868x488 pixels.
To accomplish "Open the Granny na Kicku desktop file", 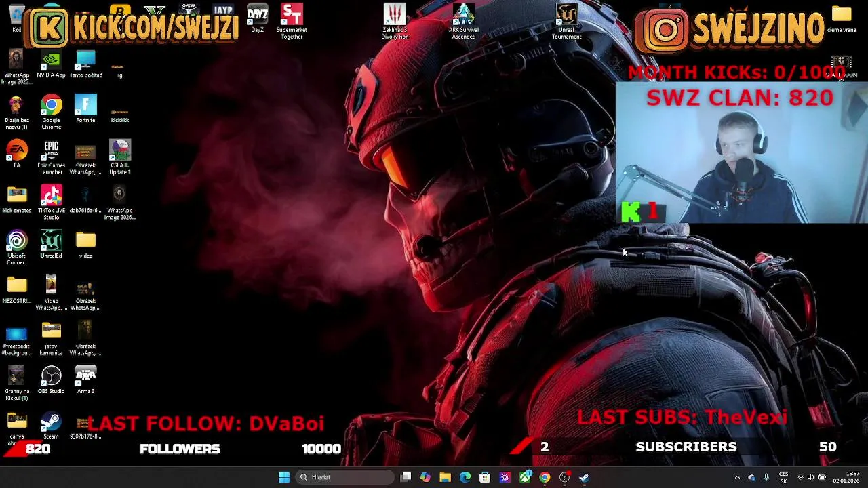I will pyautogui.click(x=17, y=384).
